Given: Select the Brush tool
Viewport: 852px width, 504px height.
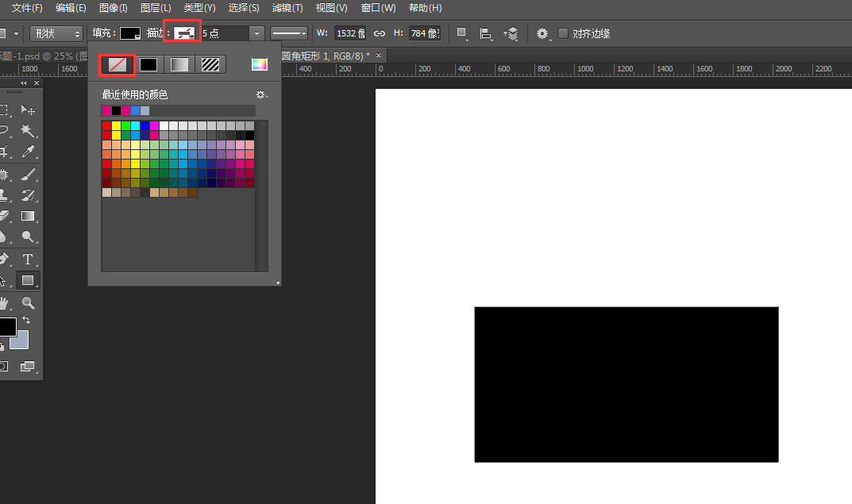Looking at the screenshot, I should [28, 175].
